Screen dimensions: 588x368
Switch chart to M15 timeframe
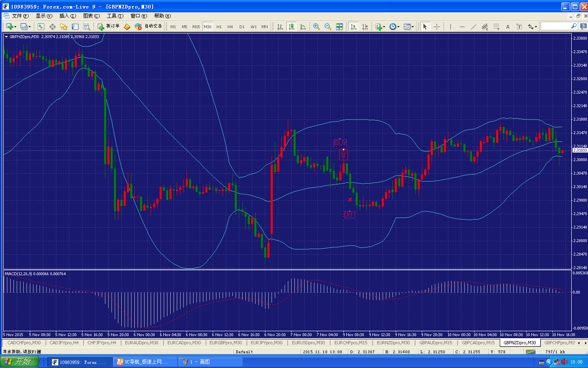pyautogui.click(x=196, y=27)
